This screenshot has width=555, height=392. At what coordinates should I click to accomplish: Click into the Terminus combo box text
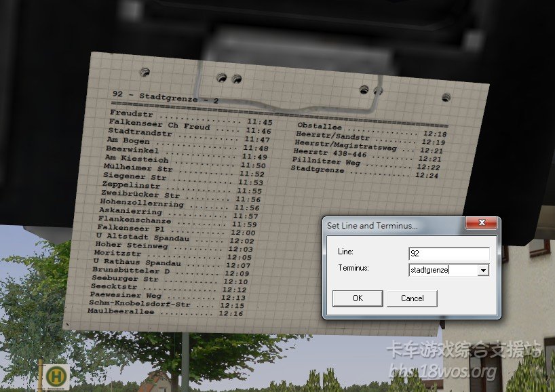443,270
